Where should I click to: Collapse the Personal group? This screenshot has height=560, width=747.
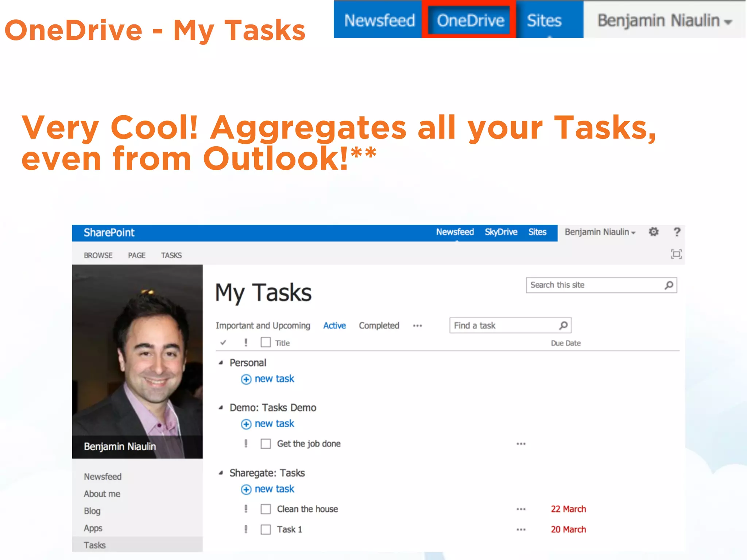(221, 362)
